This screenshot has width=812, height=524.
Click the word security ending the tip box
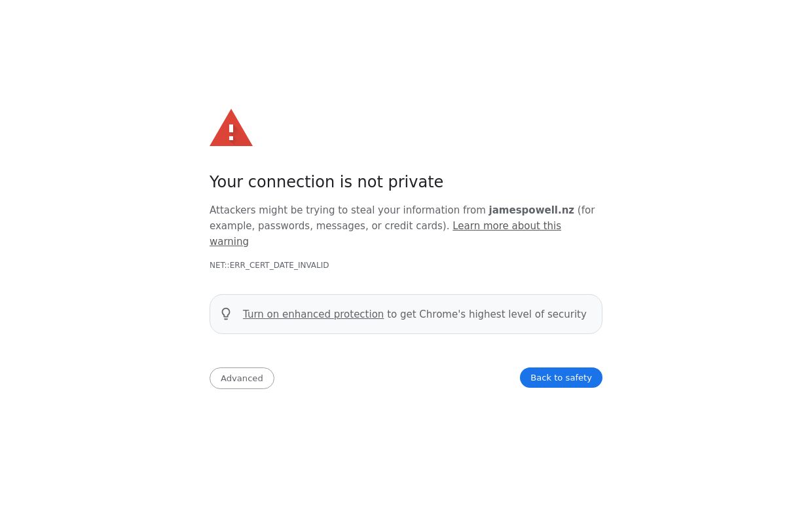566,314
